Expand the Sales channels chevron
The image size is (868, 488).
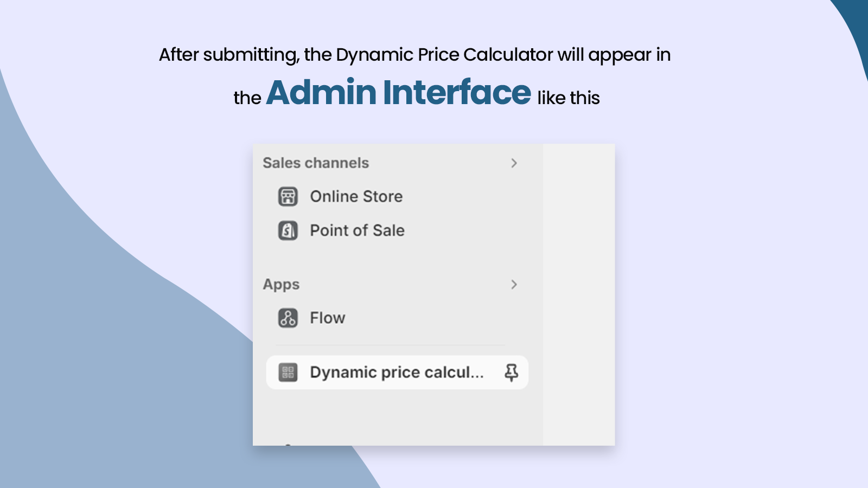coord(514,163)
